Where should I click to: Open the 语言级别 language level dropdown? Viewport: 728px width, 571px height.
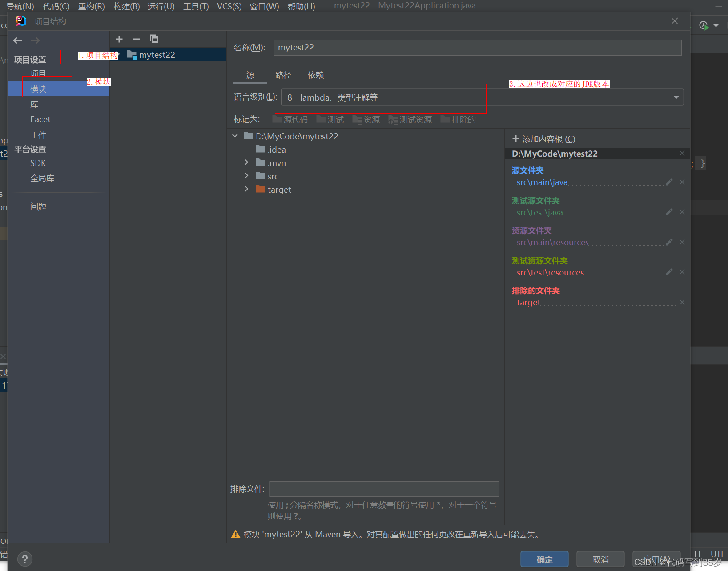click(x=482, y=97)
